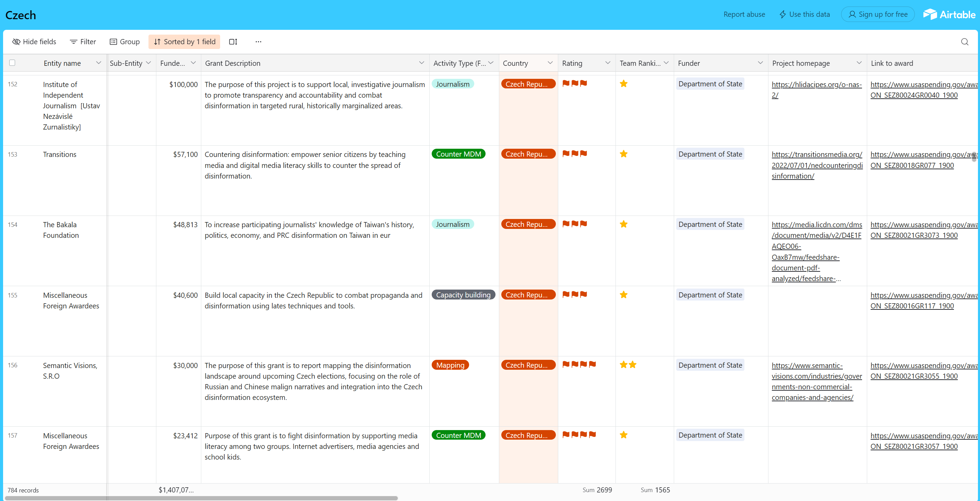Viewport: 980px width, 501px height.
Task: Expand Rating column dropdown
Action: coord(608,63)
